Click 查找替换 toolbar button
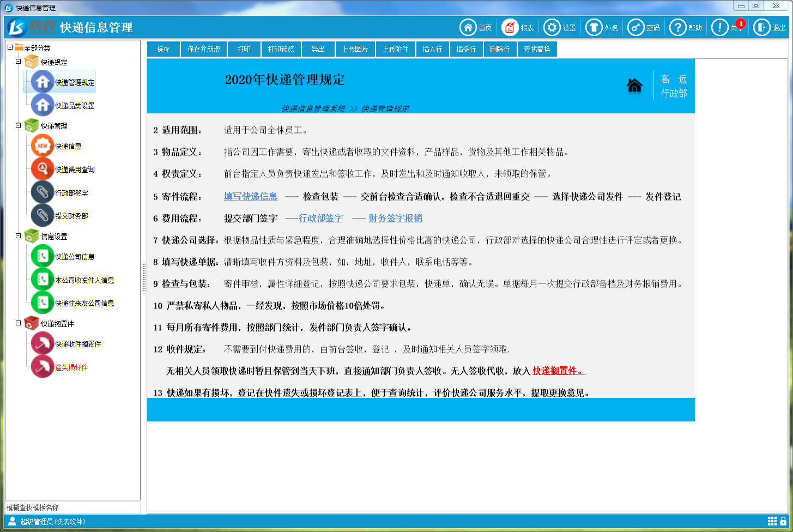Viewport: 793px width, 532px height. point(537,49)
